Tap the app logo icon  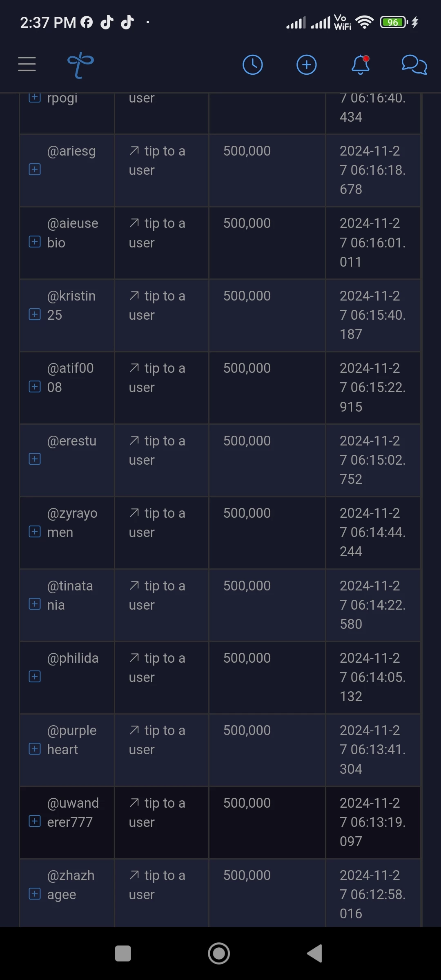tap(80, 65)
